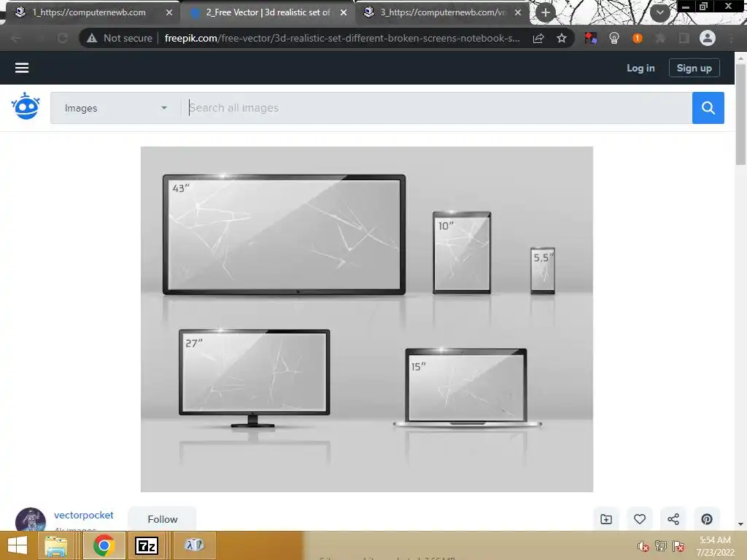Click the Freepik robot logo
This screenshot has width=747, height=560.
click(26, 106)
